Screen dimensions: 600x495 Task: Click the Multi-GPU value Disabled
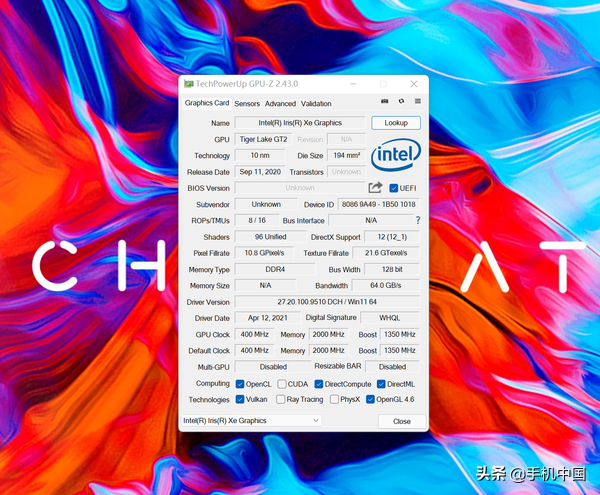click(x=273, y=367)
